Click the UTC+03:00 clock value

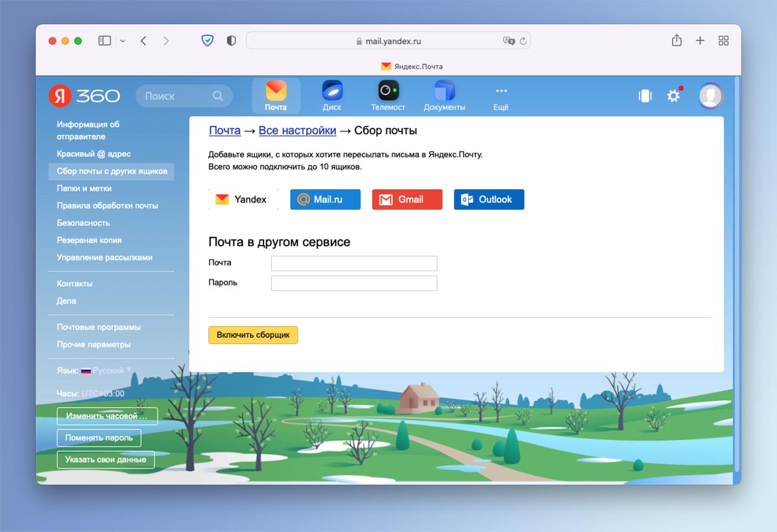[x=103, y=393]
